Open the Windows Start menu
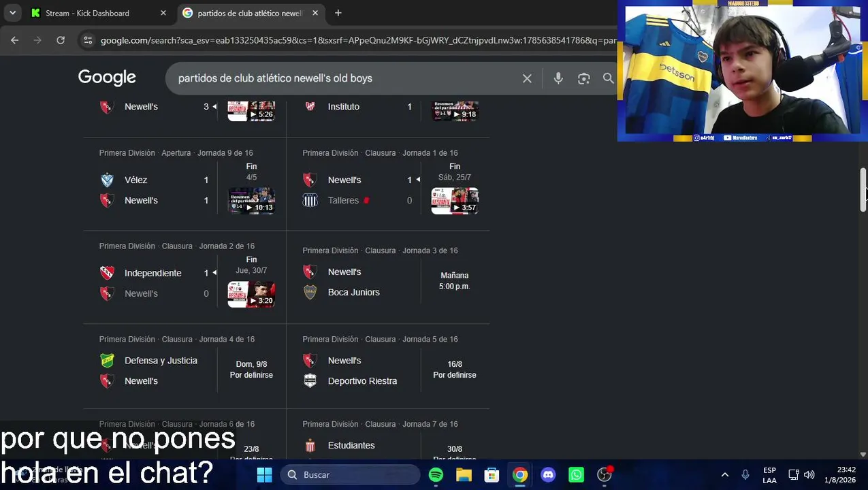This screenshot has width=868, height=490. [x=264, y=475]
